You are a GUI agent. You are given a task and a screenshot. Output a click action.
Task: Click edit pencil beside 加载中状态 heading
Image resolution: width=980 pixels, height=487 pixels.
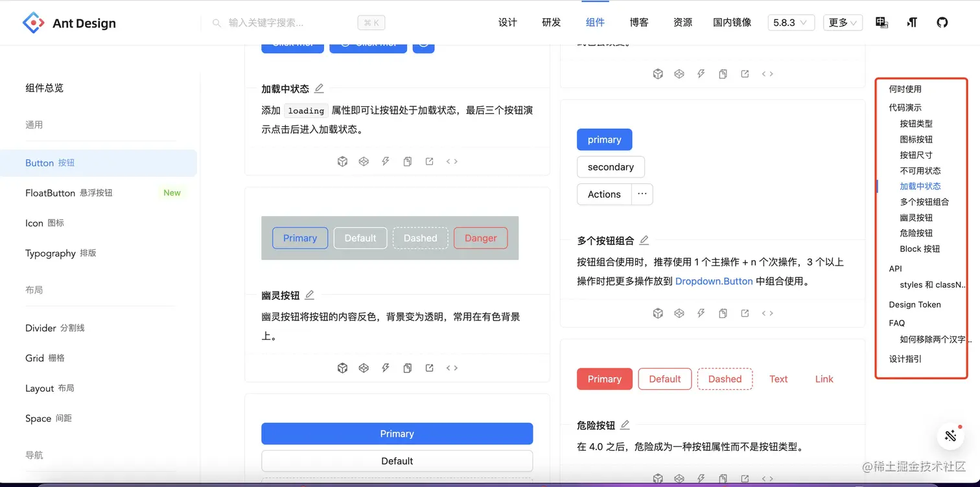[x=319, y=89]
